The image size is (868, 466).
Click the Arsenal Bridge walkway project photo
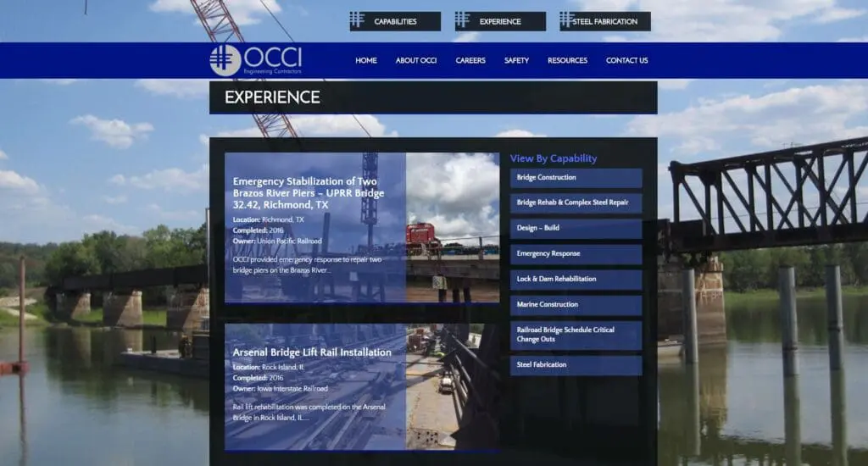pyautogui.click(x=453, y=387)
